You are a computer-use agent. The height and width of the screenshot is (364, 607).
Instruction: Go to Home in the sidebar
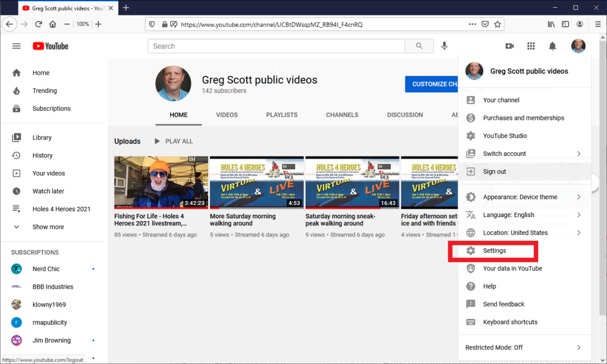pos(53,73)
